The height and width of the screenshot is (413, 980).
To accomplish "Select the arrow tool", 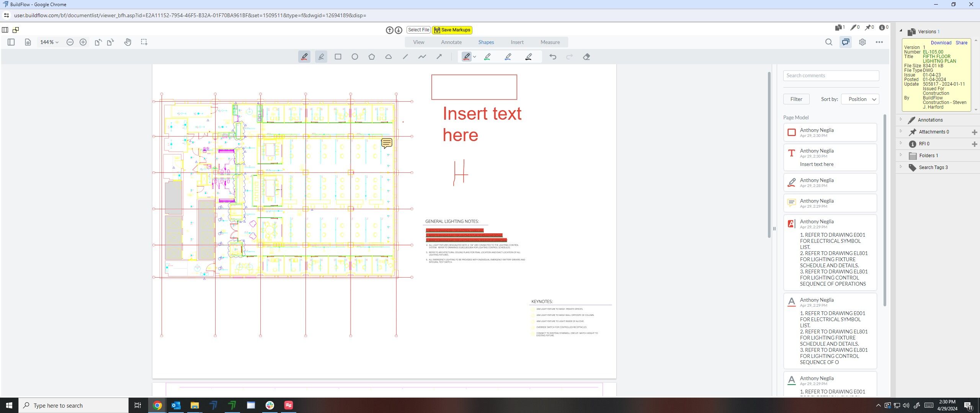I will [x=439, y=57].
